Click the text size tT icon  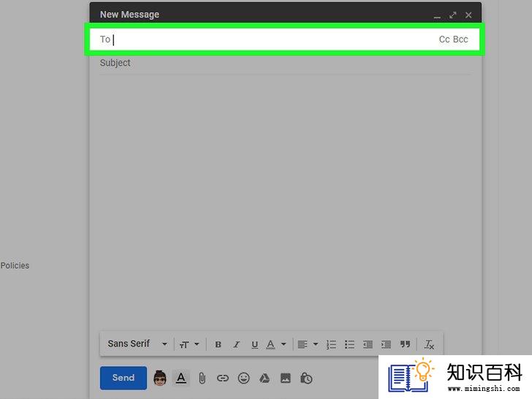tap(184, 345)
